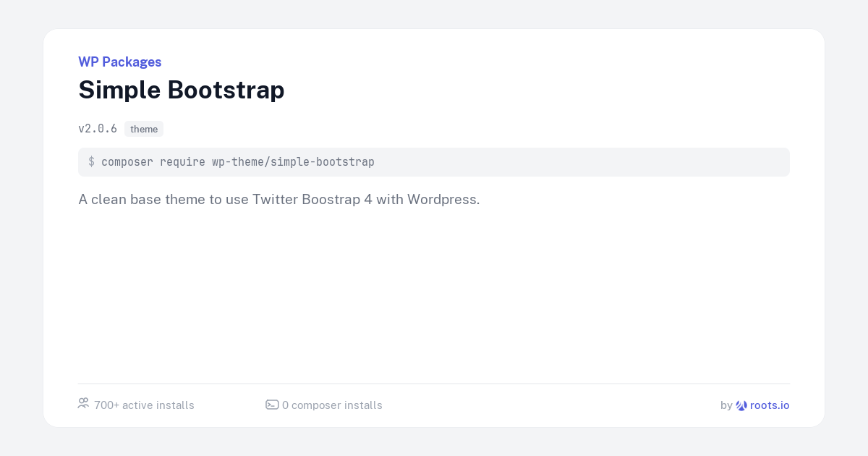Open the roots.io link

[x=770, y=405]
